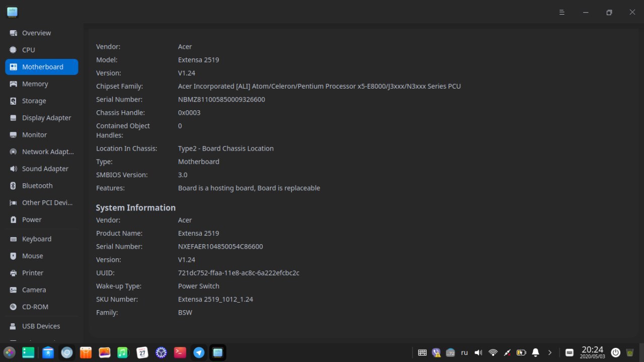The height and width of the screenshot is (362, 644).
Task: Click SMBIOS Version value 3.0
Action: 183,175
